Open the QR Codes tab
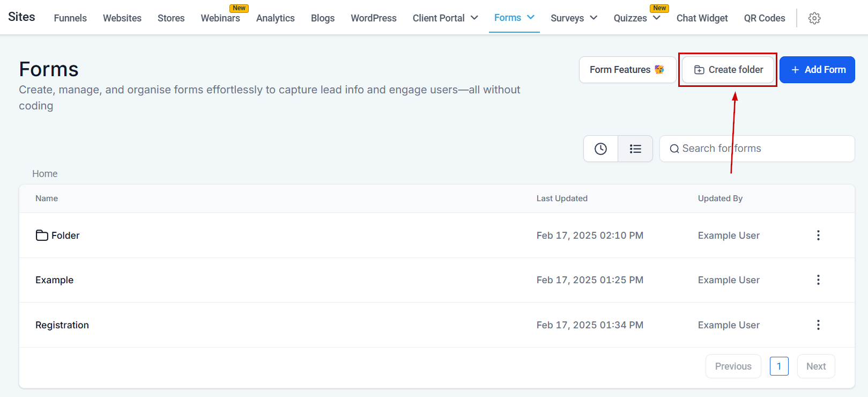The image size is (868, 397). (x=764, y=18)
